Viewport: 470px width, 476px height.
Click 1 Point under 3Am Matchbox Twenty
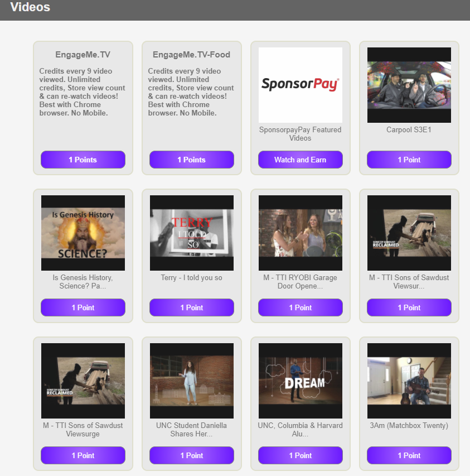[409, 455]
